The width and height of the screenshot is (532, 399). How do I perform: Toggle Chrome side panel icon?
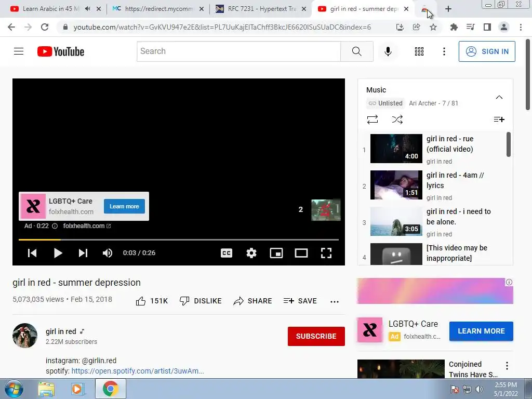point(487,27)
